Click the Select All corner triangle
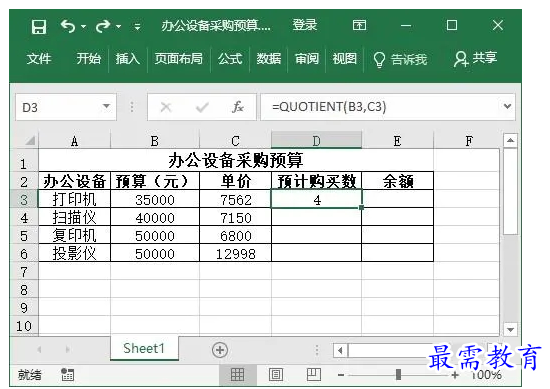550x389 pixels. click(x=30, y=141)
